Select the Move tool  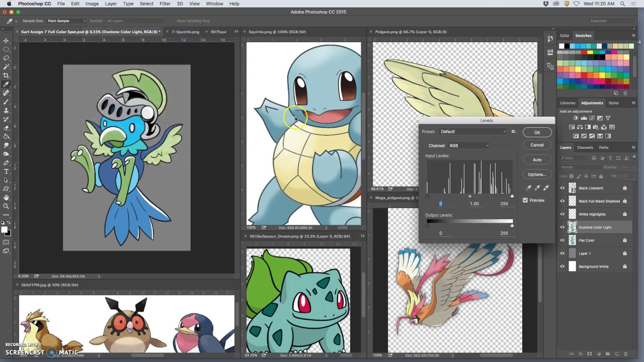point(6,41)
